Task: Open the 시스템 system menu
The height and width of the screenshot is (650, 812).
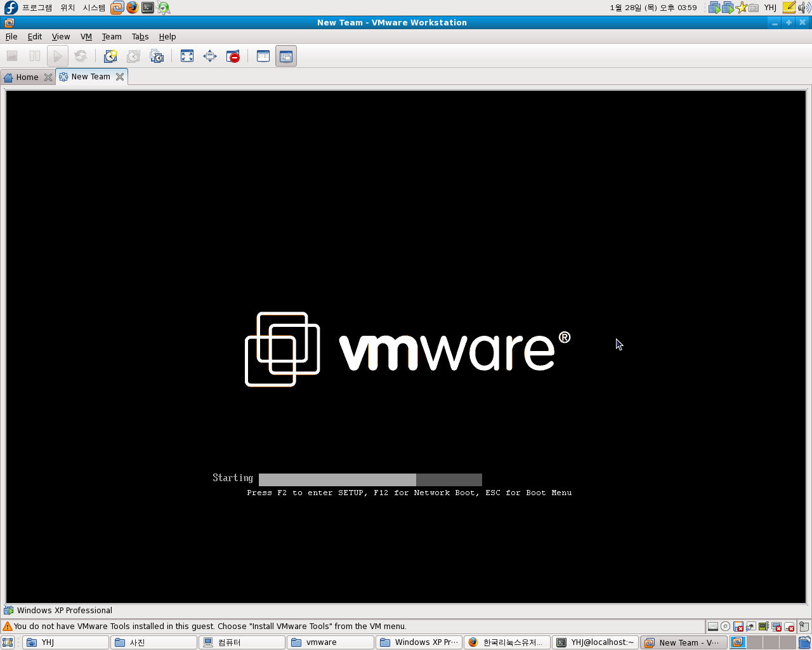Action: click(x=94, y=8)
